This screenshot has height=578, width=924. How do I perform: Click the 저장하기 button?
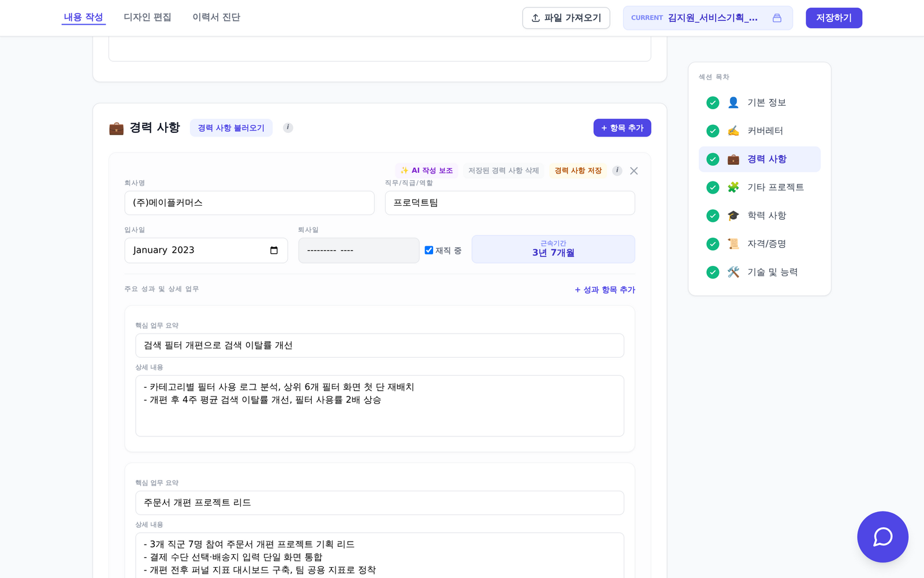[834, 18]
